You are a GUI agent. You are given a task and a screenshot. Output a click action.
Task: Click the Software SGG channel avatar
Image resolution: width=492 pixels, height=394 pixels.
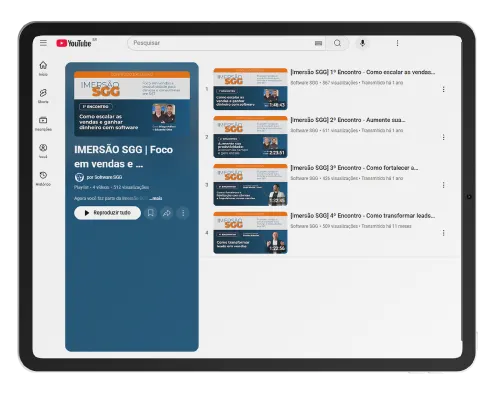79,177
